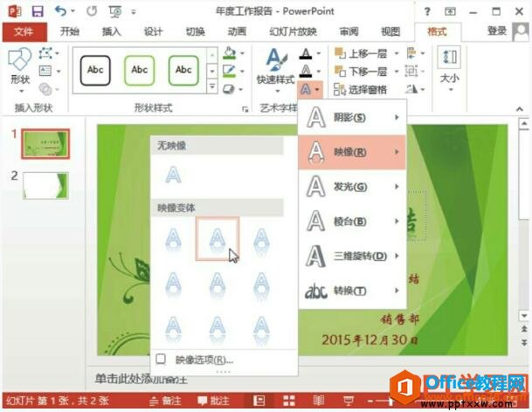Click the Shape Fill paint bucket icon
This screenshot has width=532, height=412.
230,53
